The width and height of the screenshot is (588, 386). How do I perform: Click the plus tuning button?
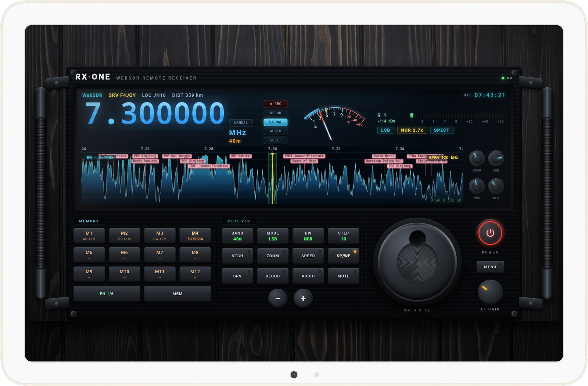pos(303,298)
